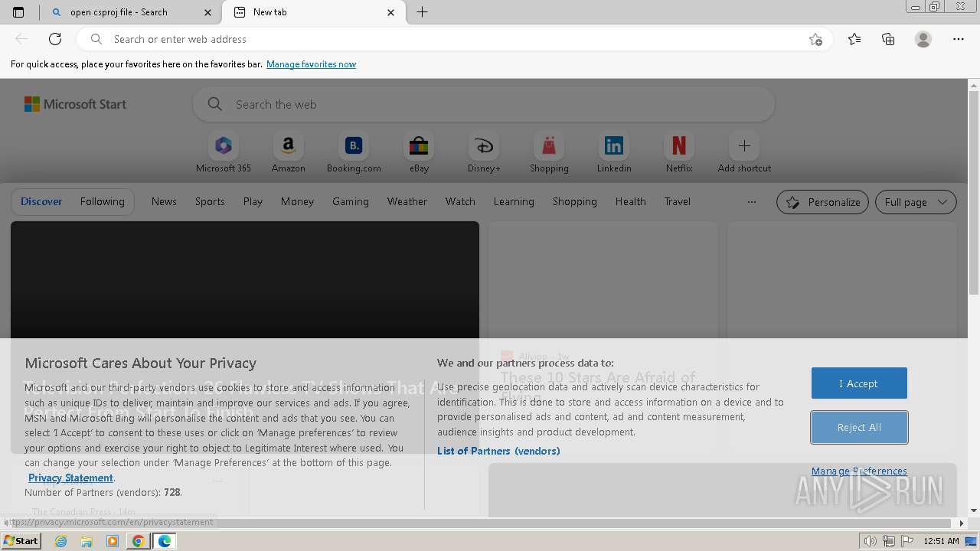The width and height of the screenshot is (980, 551).
Task: Open the Learning category
Action: click(x=514, y=201)
